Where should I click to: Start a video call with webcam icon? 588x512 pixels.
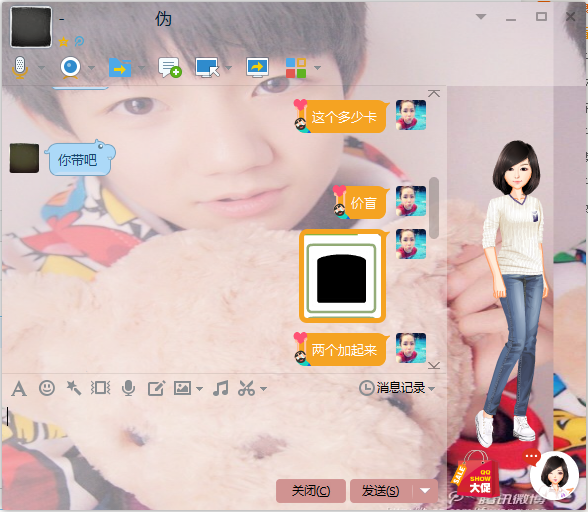pos(70,68)
